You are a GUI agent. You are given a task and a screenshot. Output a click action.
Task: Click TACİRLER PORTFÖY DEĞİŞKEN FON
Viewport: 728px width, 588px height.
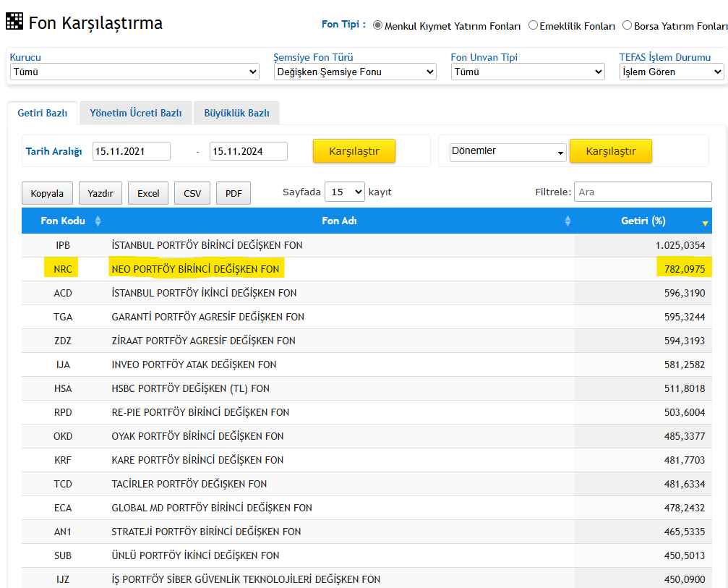[x=189, y=484]
